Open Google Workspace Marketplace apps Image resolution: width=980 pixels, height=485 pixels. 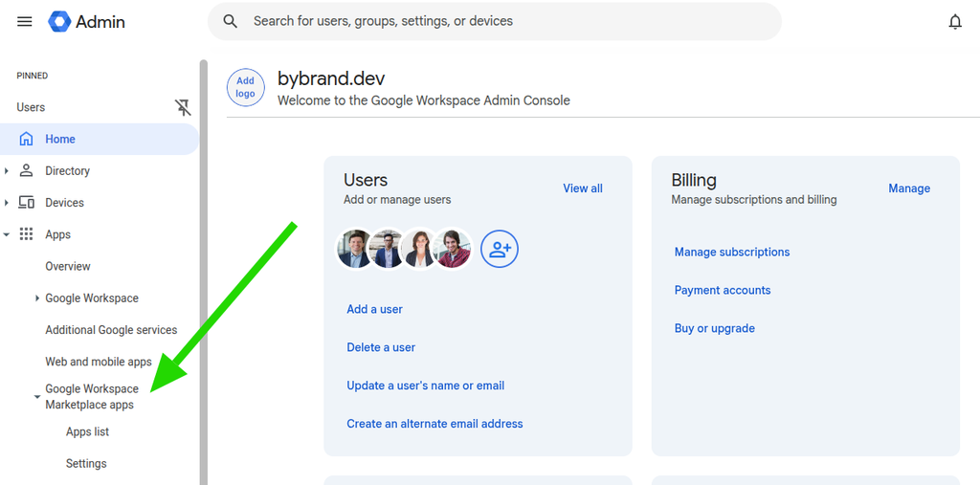pyautogui.click(x=92, y=397)
